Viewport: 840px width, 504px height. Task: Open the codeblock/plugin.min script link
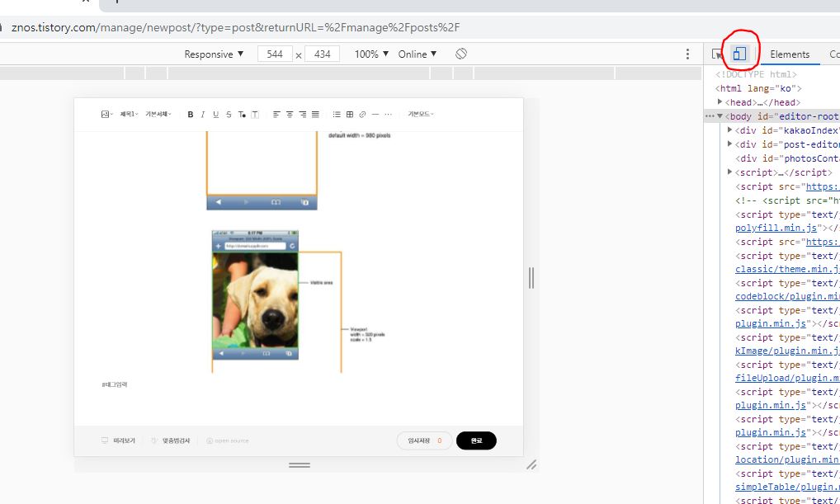(x=787, y=297)
